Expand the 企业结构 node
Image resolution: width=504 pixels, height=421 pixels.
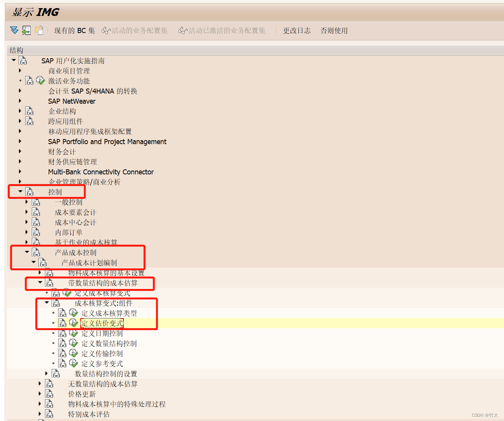(x=20, y=111)
